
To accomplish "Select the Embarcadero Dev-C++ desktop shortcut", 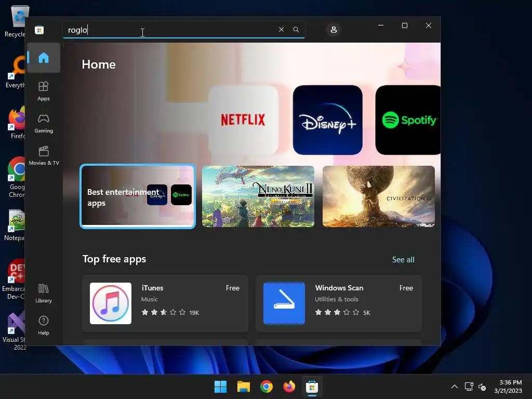I will [14, 280].
